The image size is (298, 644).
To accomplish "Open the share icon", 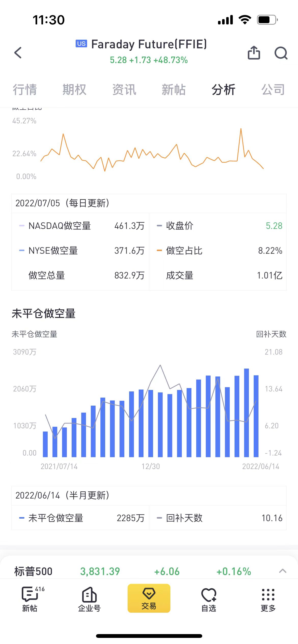I will point(254,53).
